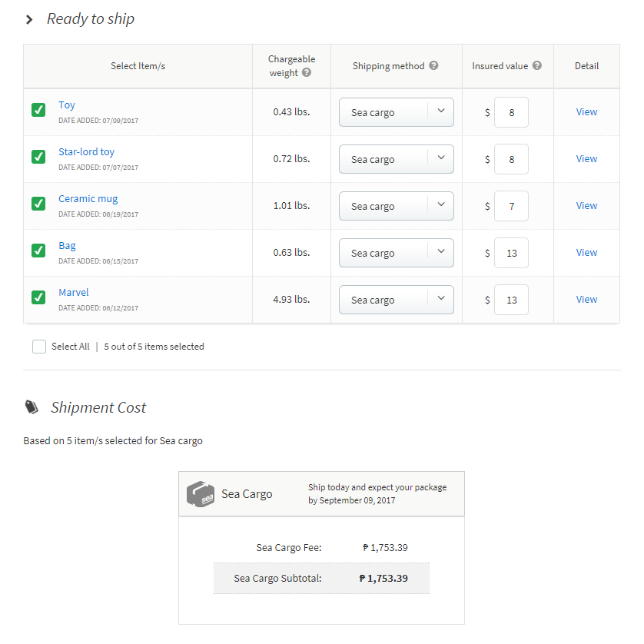The width and height of the screenshot is (644, 644).
Task: Expand Star-lord toy shipping method dropdown
Action: 396,159
